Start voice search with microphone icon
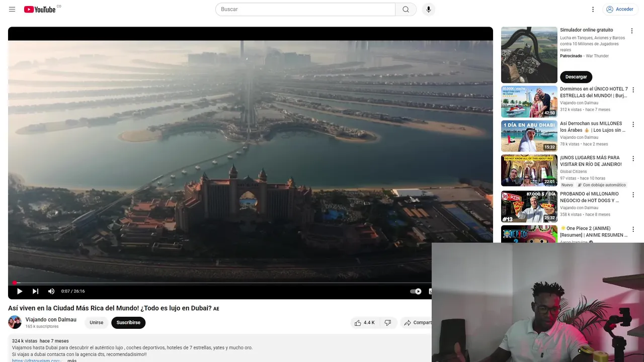The height and width of the screenshot is (362, 644). (x=429, y=9)
